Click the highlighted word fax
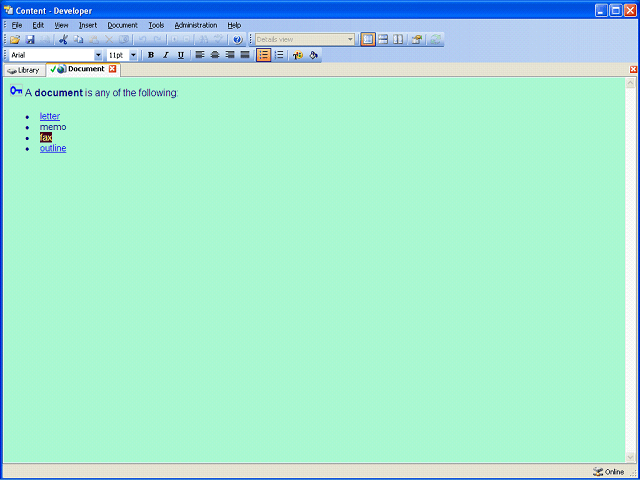This screenshot has height=480, width=640. pyautogui.click(x=46, y=138)
